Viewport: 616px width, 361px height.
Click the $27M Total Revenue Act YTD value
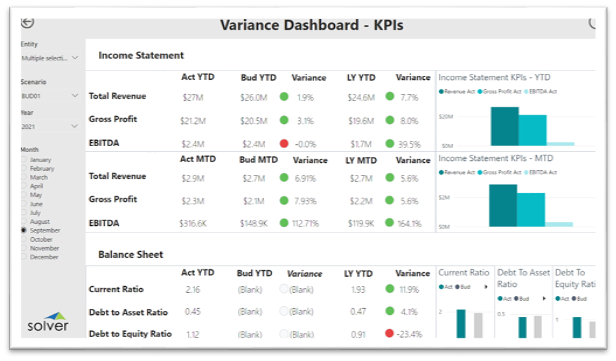(193, 97)
